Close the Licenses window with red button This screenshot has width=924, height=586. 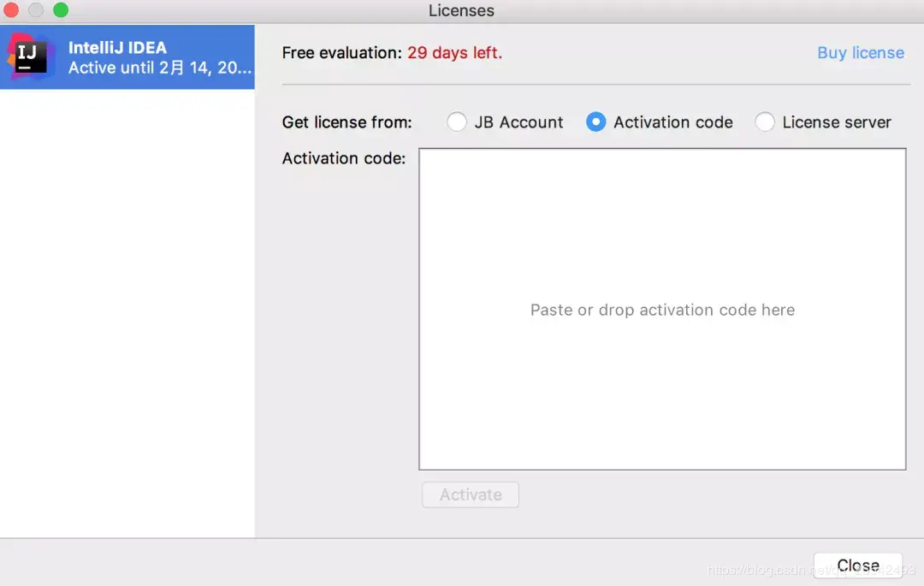pyautogui.click(x=11, y=10)
